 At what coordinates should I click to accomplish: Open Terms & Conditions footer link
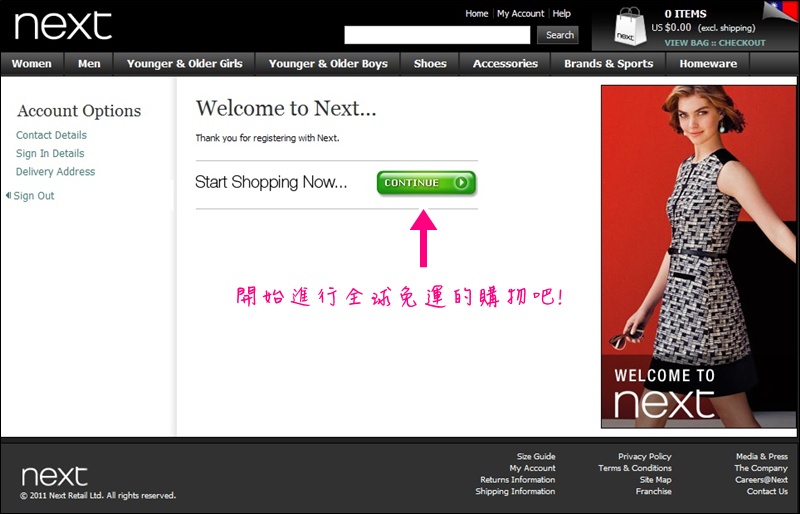coord(635,468)
